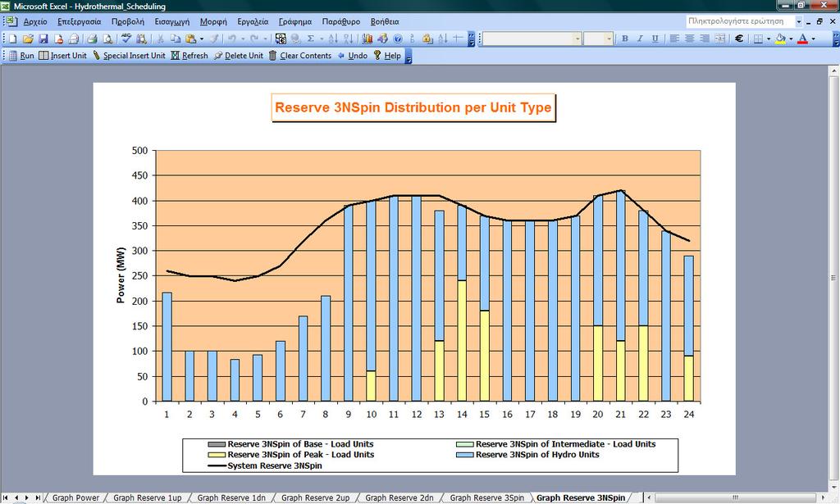Viewport: 840px width, 504px height.
Task: Click the standard toolbar Redo arrow
Action: point(254,39)
